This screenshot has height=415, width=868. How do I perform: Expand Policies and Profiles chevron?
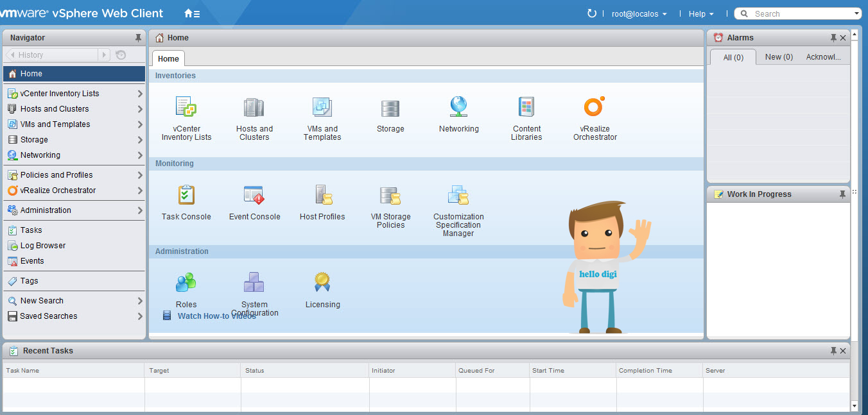140,175
